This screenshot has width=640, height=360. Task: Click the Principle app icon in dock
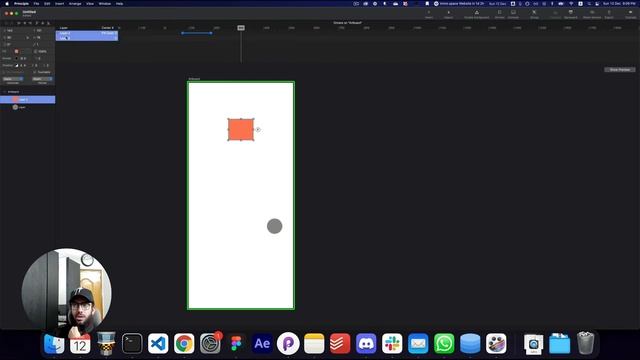288,344
